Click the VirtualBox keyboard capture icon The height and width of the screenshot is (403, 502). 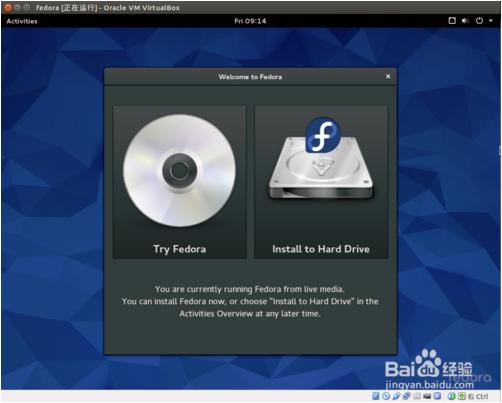coord(462,396)
